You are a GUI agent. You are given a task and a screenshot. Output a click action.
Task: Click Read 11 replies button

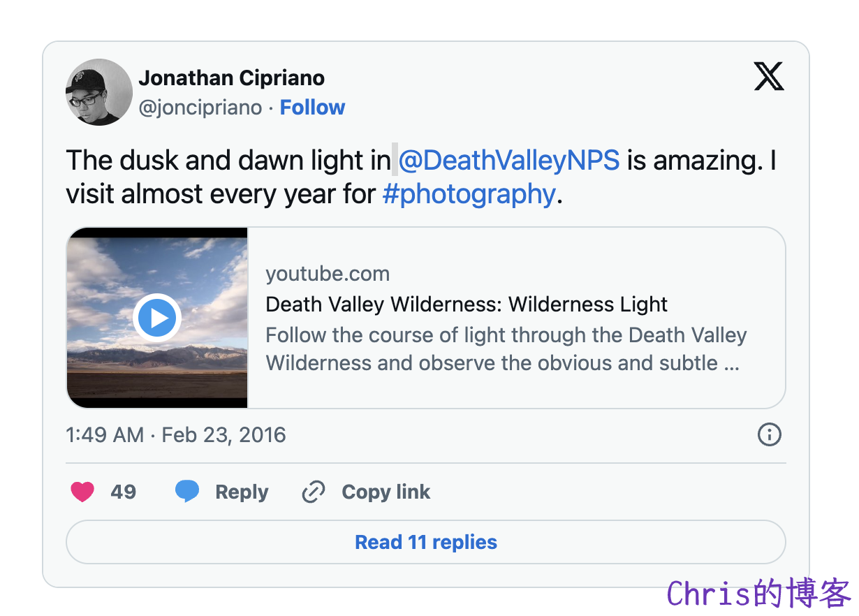426,542
